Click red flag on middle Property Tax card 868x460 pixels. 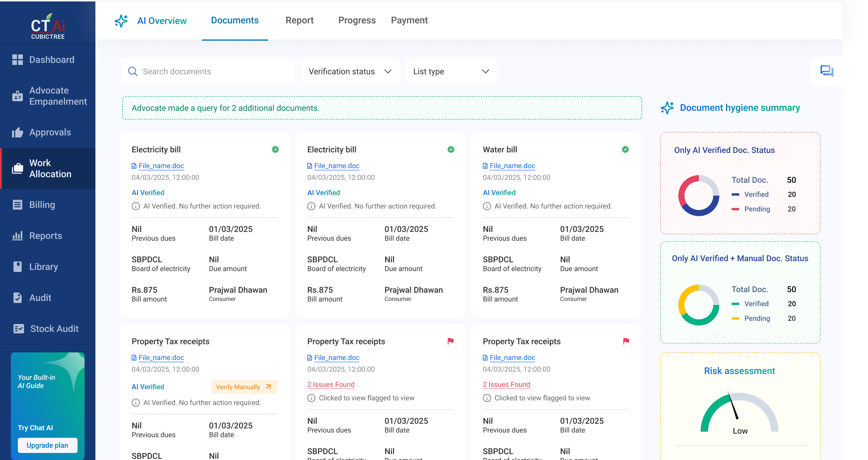tap(450, 341)
